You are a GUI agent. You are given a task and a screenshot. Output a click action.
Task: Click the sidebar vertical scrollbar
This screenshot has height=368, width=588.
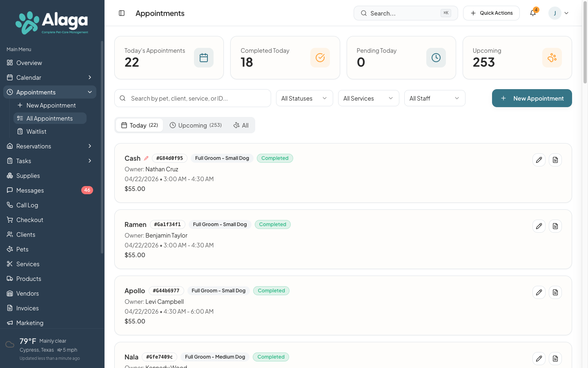coord(102,147)
